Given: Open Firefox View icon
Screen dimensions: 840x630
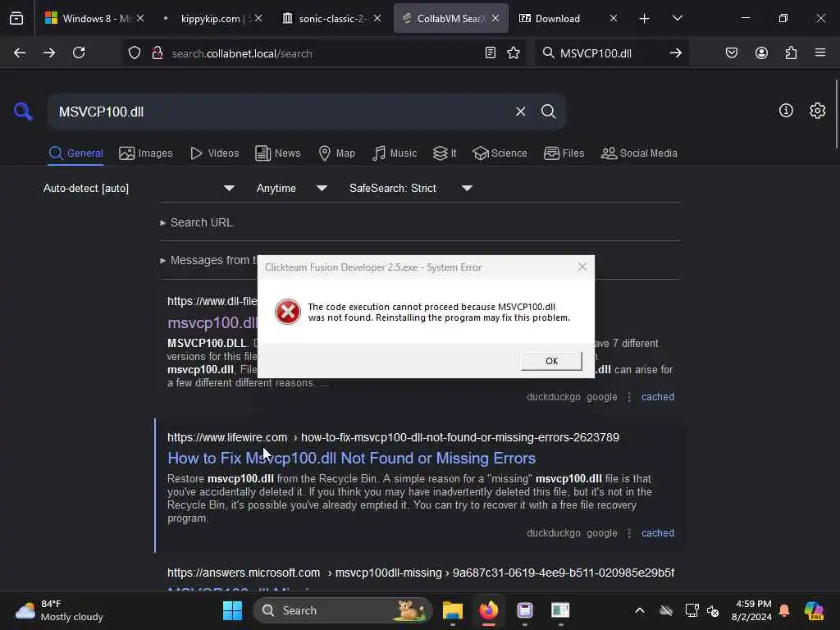Looking at the screenshot, I should 16,19.
